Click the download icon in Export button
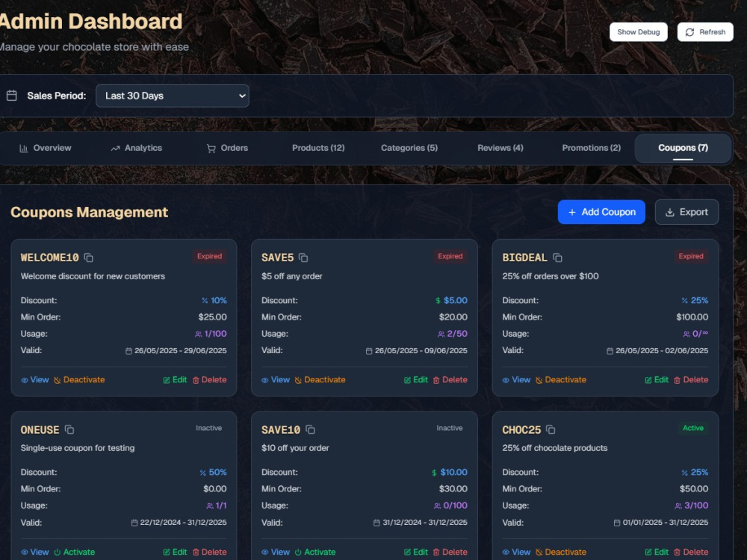 click(x=670, y=212)
